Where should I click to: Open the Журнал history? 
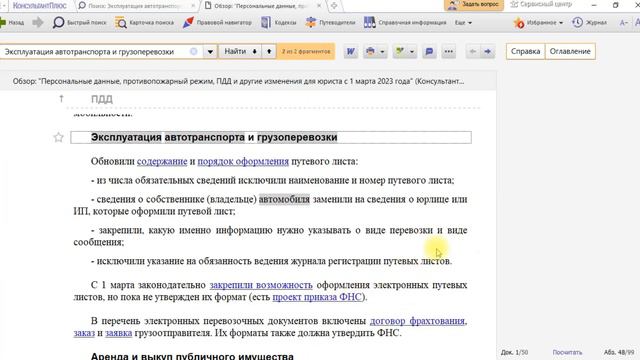pyautogui.click(x=589, y=22)
